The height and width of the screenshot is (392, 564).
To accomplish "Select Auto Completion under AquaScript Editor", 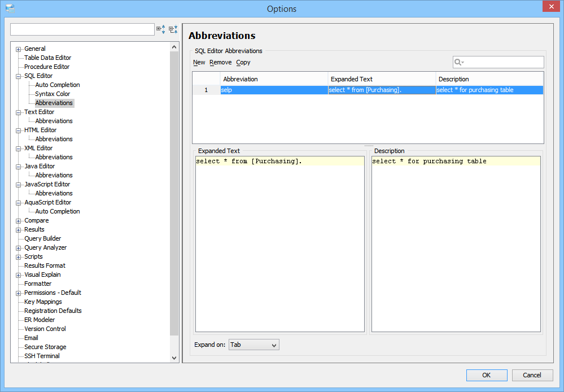I will tap(58, 211).
